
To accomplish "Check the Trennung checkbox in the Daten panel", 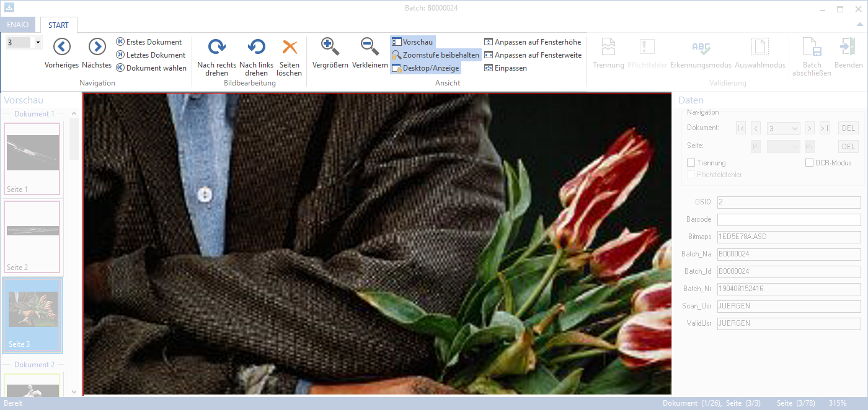I will [x=692, y=162].
